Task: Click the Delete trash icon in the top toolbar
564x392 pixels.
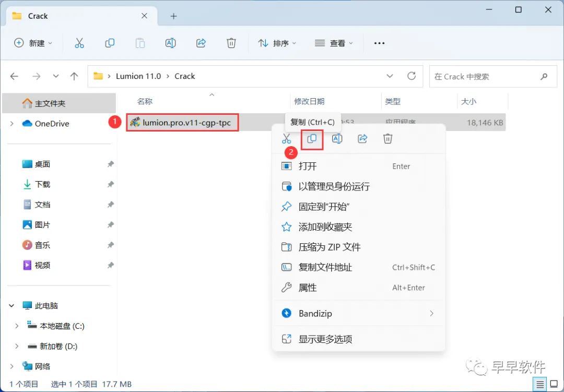Action: [x=231, y=43]
